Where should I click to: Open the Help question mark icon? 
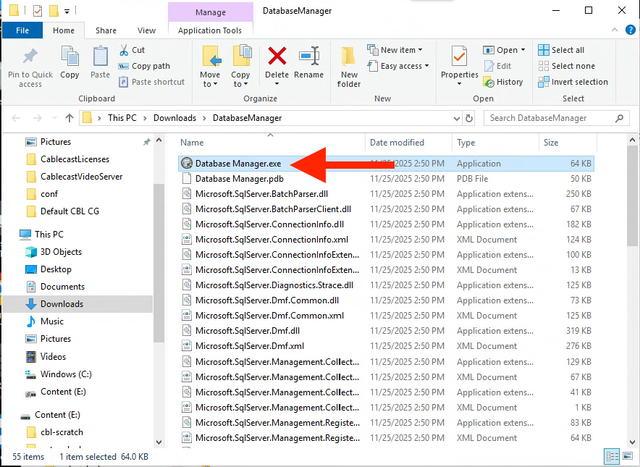tap(630, 30)
